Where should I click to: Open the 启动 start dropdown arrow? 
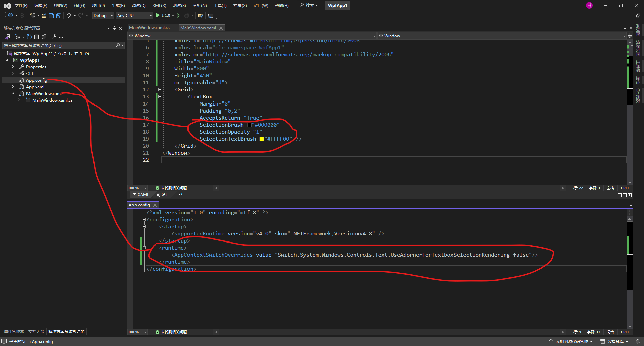(x=173, y=15)
